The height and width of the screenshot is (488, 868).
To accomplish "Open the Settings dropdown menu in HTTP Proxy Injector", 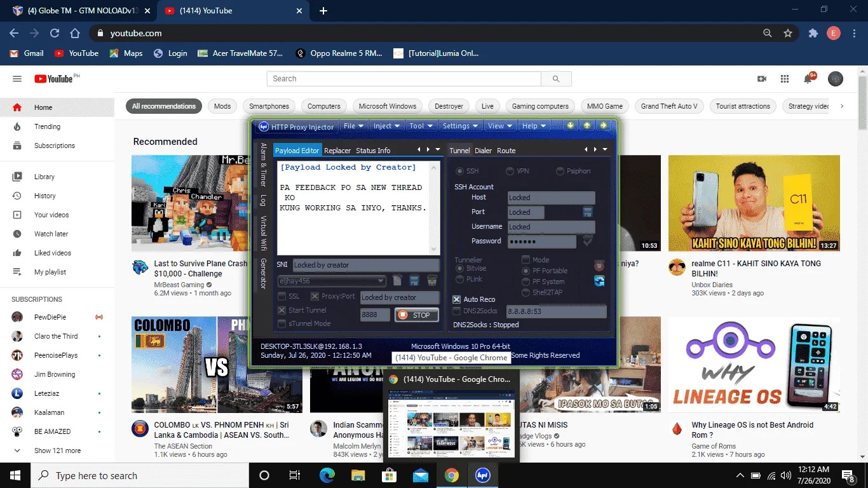I will point(461,126).
